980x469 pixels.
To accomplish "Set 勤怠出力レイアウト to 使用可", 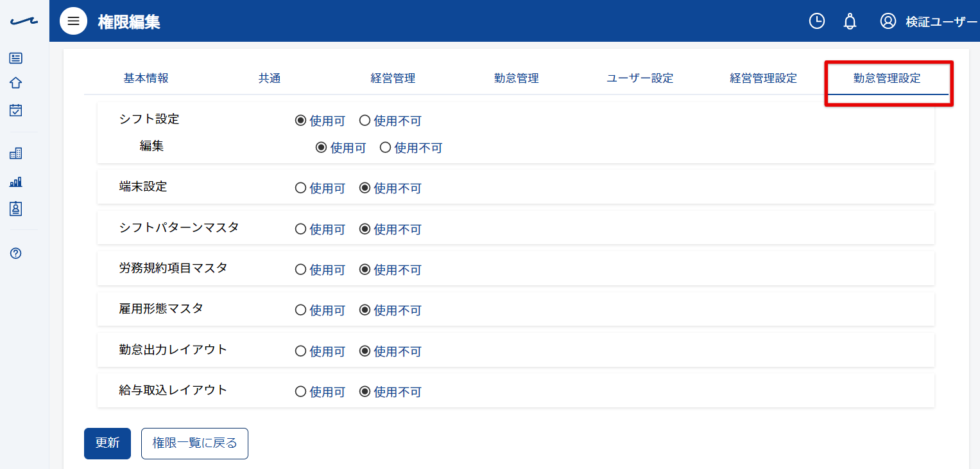I will (x=300, y=351).
